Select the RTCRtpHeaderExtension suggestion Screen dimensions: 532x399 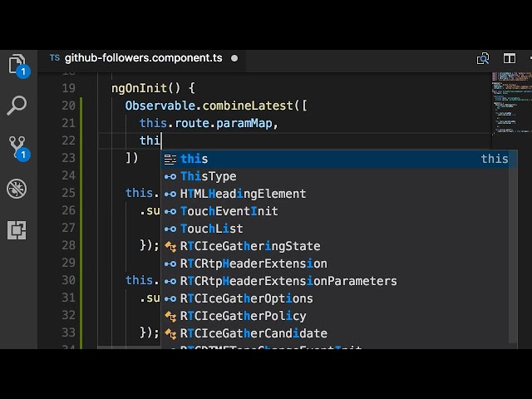(x=335, y=264)
